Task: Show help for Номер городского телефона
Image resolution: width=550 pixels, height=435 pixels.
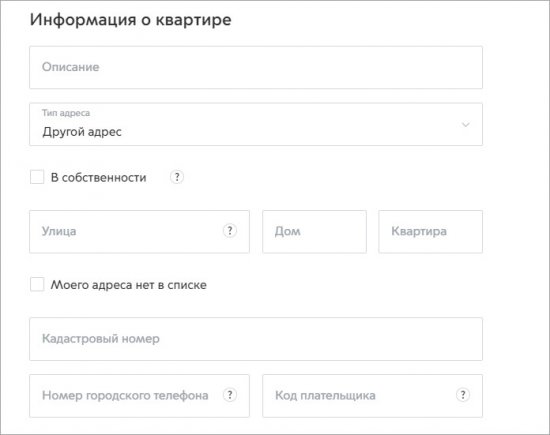Action: [x=230, y=395]
